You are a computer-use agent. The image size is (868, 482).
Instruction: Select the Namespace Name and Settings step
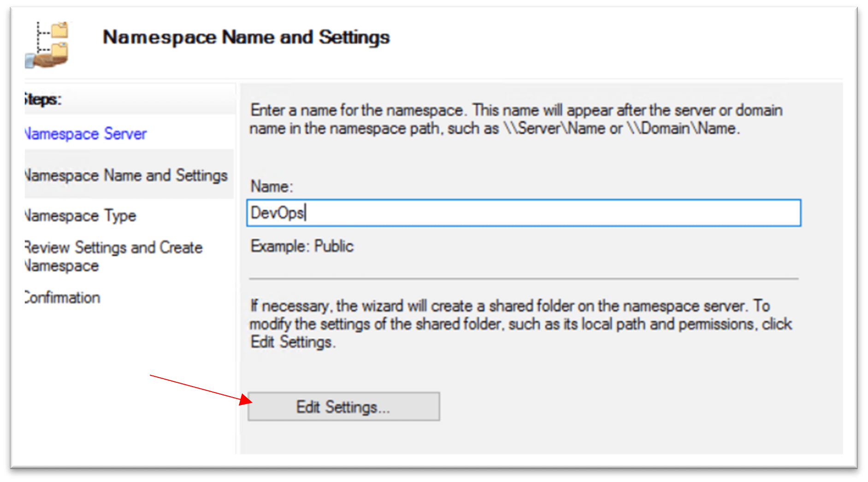coord(126,175)
